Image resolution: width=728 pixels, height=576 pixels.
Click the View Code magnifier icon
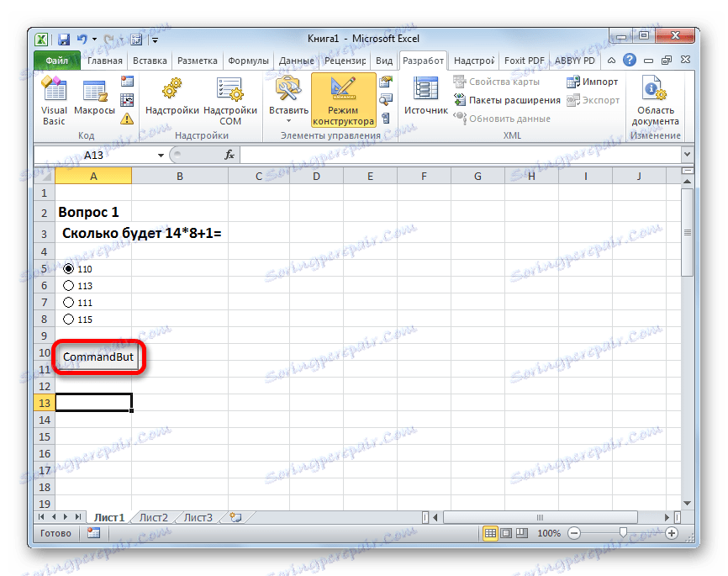pos(386,99)
